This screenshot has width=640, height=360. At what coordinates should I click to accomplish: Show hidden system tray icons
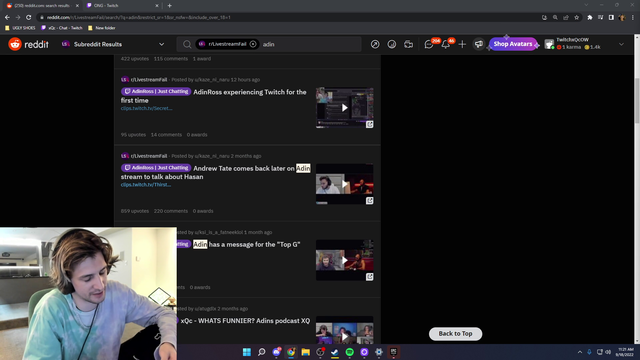click(580, 352)
